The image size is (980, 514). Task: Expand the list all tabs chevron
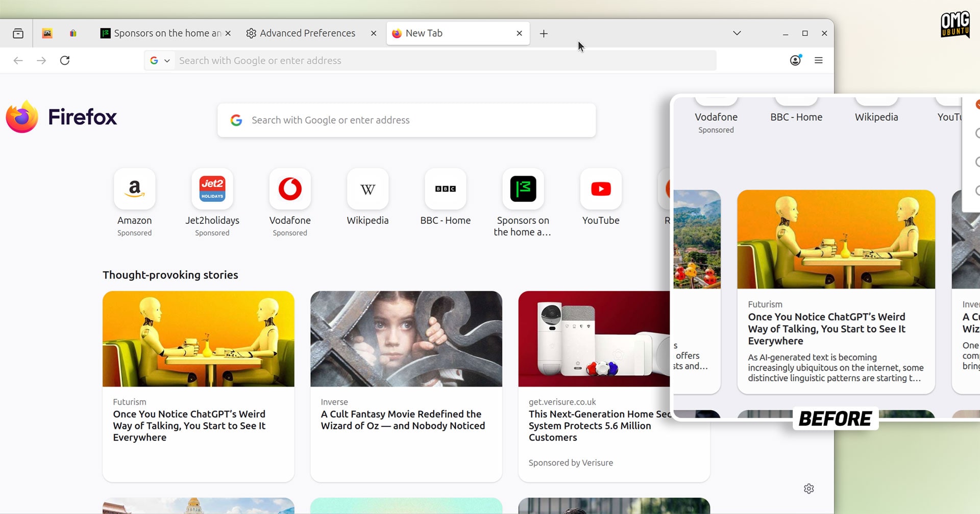click(x=737, y=33)
